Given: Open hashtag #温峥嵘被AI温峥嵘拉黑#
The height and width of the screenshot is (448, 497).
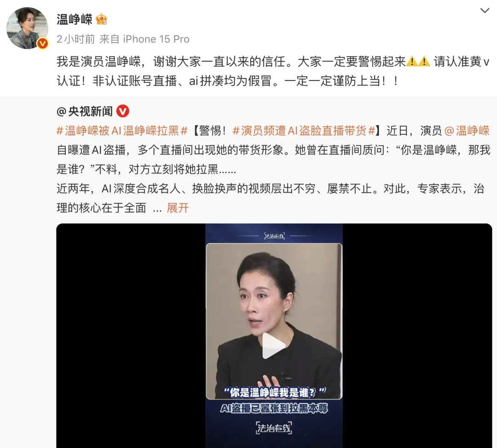Looking at the screenshot, I should pyautogui.click(x=122, y=131).
